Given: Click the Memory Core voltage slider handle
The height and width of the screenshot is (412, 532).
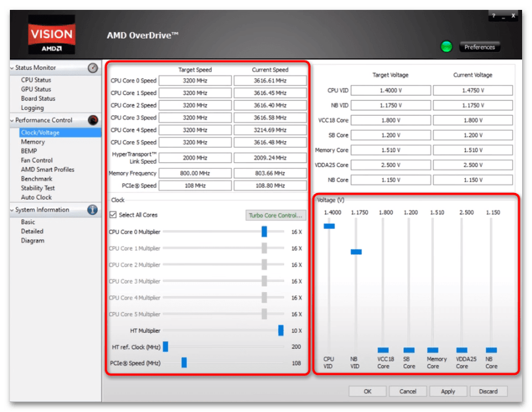Looking at the screenshot, I should [x=432, y=350].
